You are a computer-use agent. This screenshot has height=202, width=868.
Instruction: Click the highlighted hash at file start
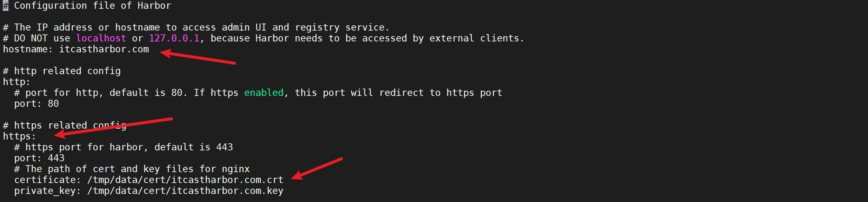click(6, 6)
